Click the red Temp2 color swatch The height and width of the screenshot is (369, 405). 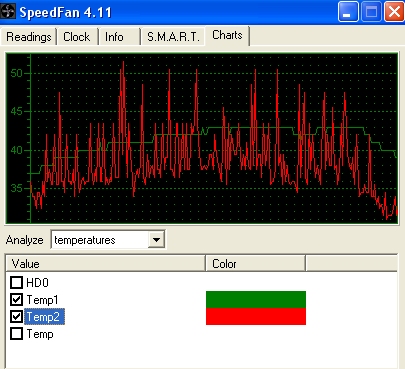tap(256, 316)
